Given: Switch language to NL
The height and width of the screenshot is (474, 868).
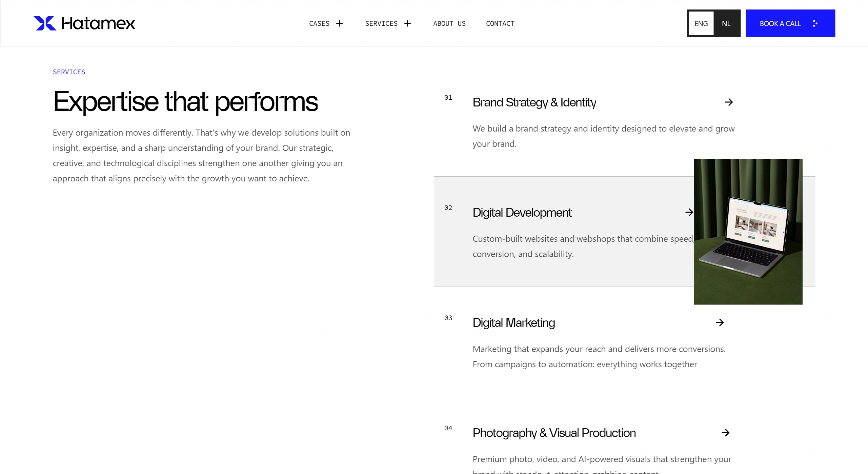Looking at the screenshot, I should pos(726,23).
